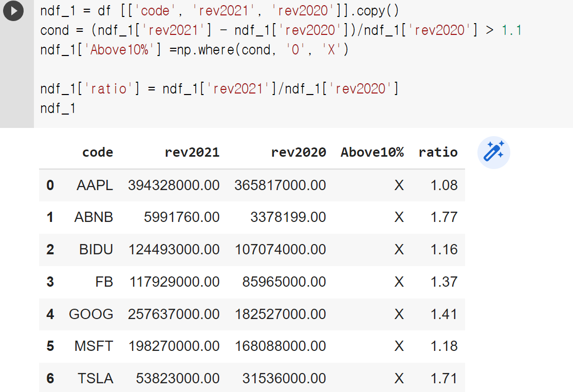Click value 117929000.00 in FB row
Viewport: 573px width, 392px height.
point(174,282)
